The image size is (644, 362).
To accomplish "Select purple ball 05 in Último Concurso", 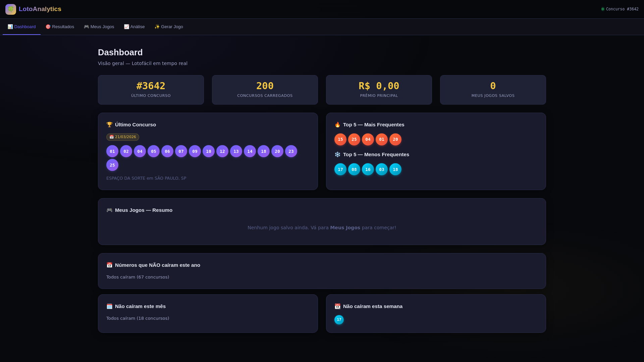I will [x=154, y=151].
